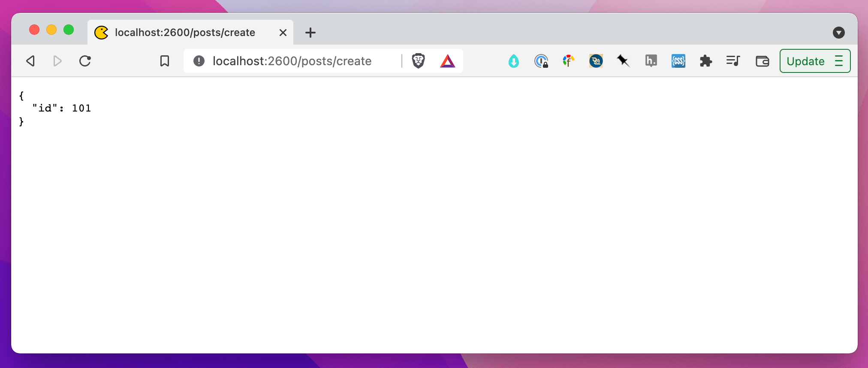
Task: Maximize the window with green button
Action: click(x=69, y=30)
